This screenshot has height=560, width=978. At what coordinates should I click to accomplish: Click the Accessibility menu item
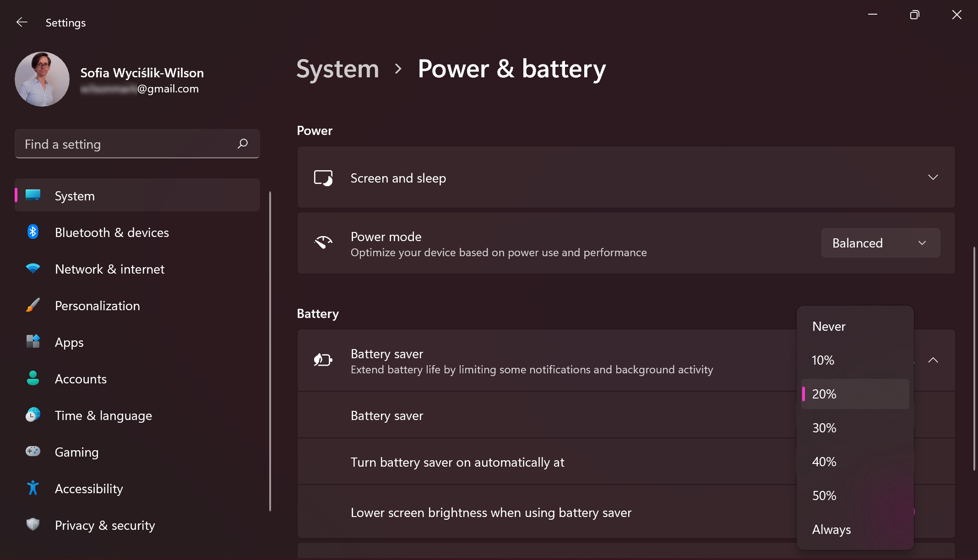[89, 488]
